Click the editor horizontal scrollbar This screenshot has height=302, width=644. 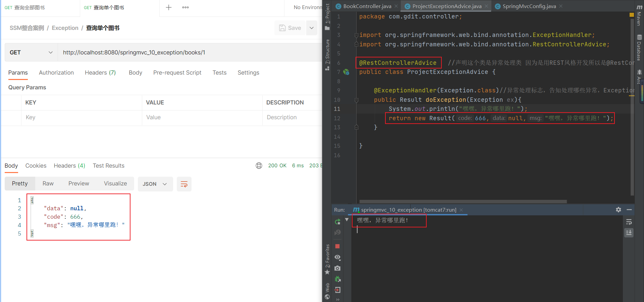click(x=463, y=202)
